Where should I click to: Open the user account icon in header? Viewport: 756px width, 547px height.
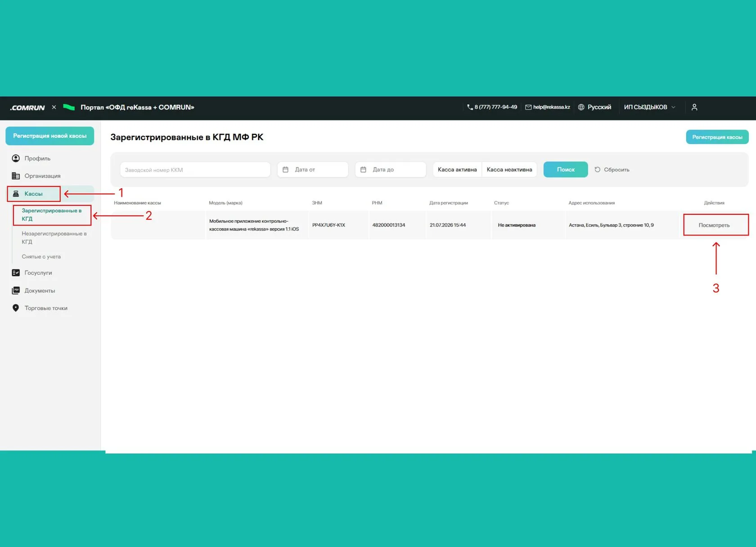pos(694,107)
